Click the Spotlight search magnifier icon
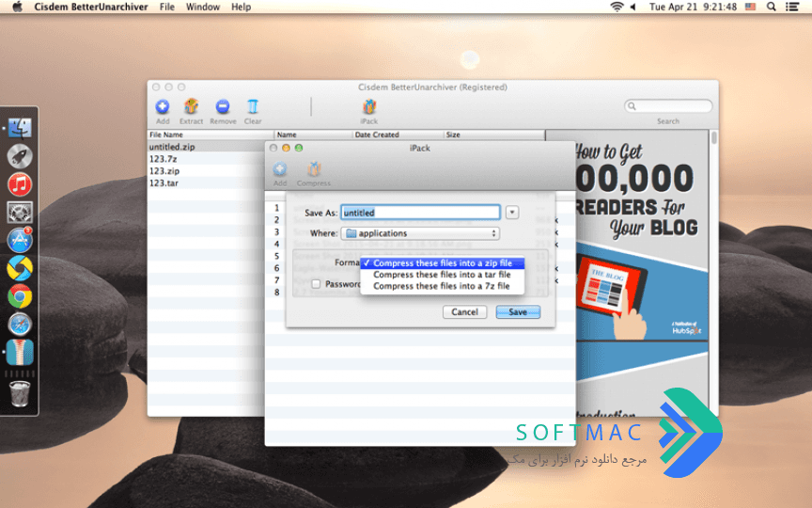This screenshot has height=508, width=812. click(771, 7)
